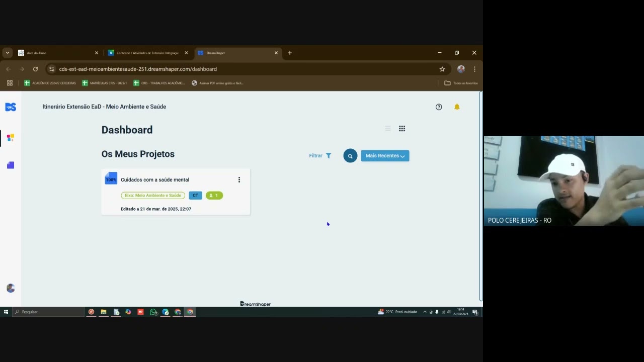The image size is (644, 362).
Task: Open the MATRÍCULAS CRIS - 2025/1 bookmark
Action: tap(105, 83)
